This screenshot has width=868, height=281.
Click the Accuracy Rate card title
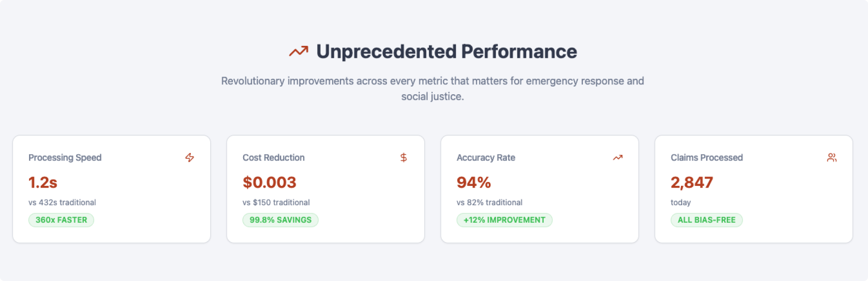click(x=486, y=158)
